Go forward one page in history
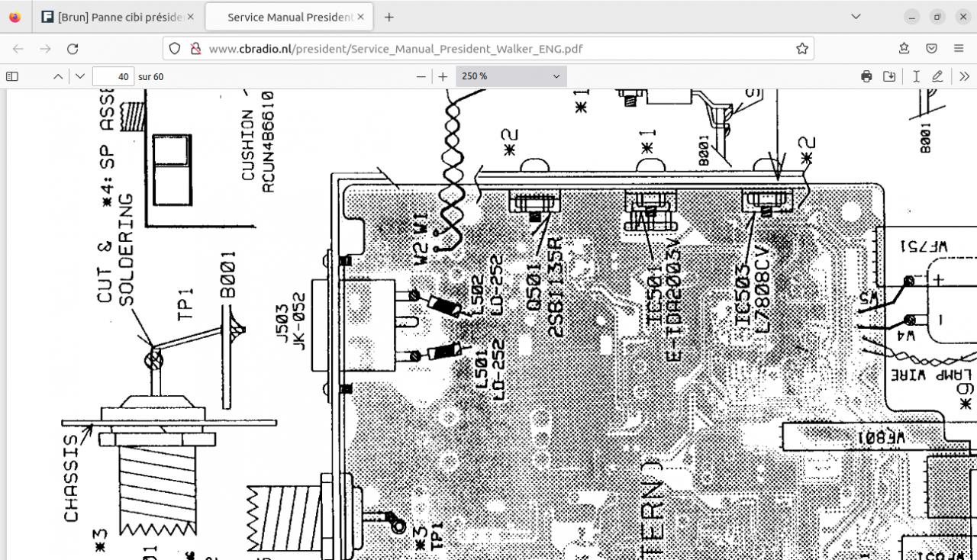This screenshot has height=560, width=977. (x=46, y=49)
